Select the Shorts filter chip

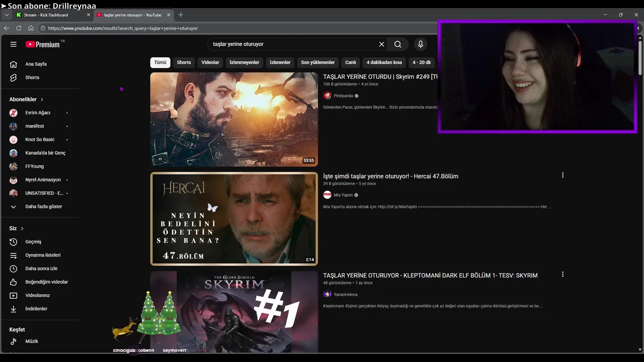(x=184, y=62)
